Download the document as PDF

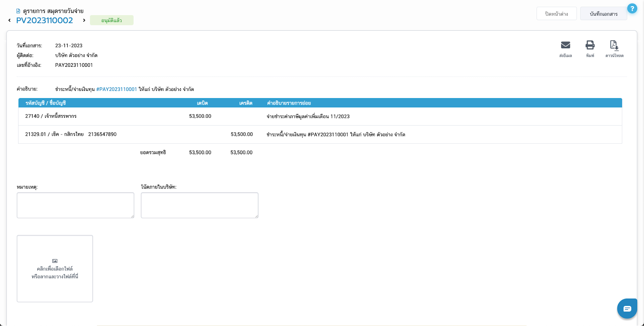(x=614, y=45)
